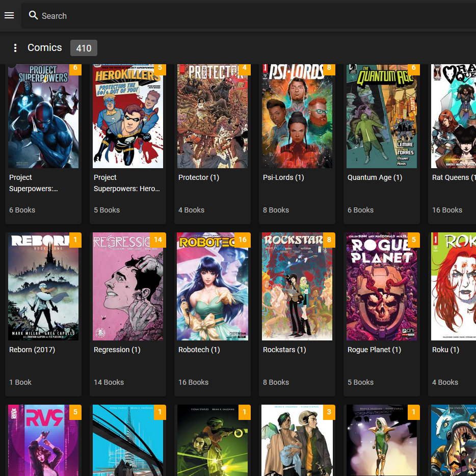Click the Robotech unread badge showing 16
Viewport: 476px width, 476px height.
(x=243, y=240)
